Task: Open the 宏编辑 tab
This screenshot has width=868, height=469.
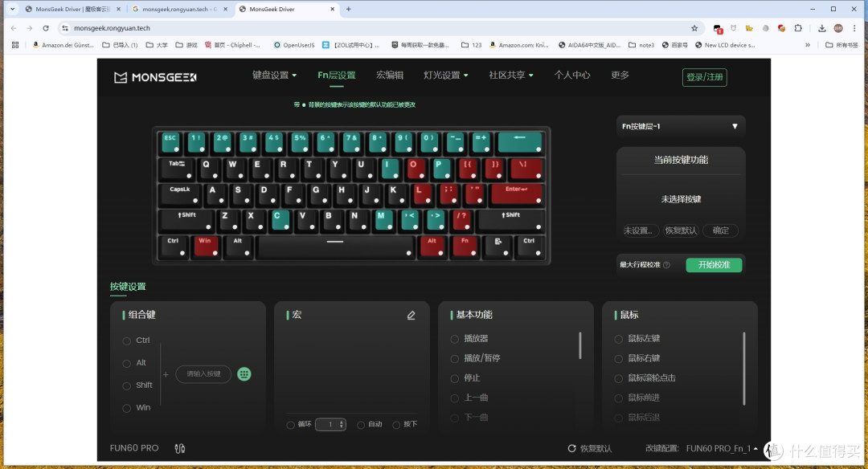Action: pyautogui.click(x=390, y=75)
